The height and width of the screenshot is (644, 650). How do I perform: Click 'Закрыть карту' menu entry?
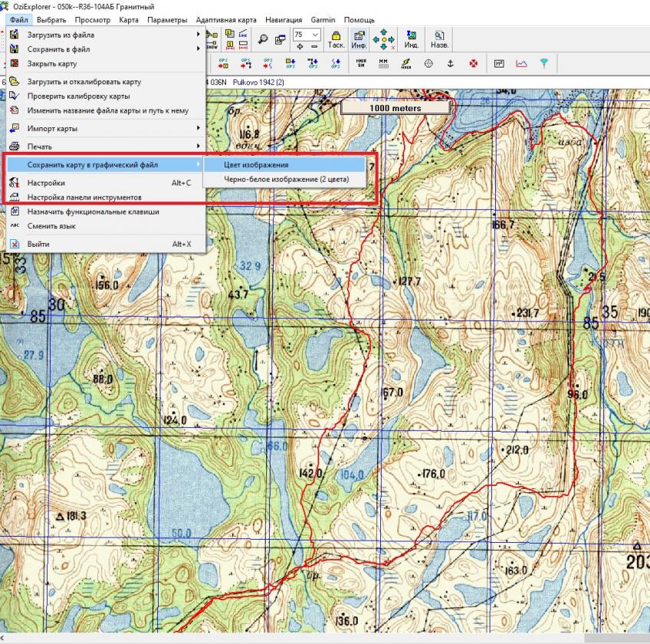[52, 64]
